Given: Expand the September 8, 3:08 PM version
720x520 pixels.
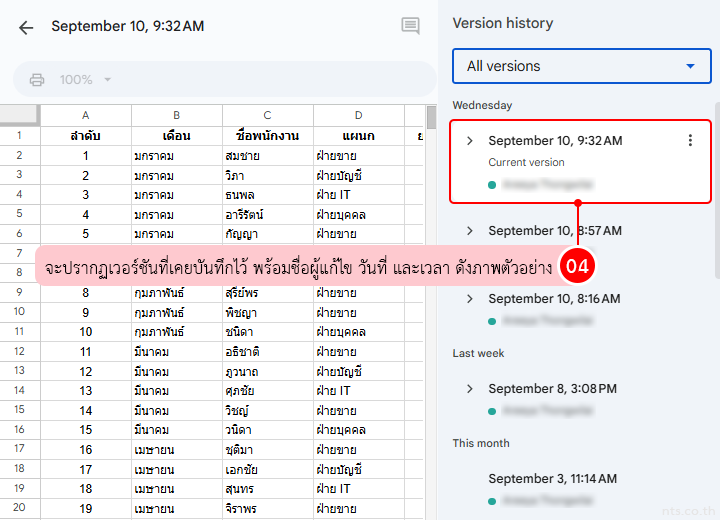Looking at the screenshot, I should [x=470, y=389].
